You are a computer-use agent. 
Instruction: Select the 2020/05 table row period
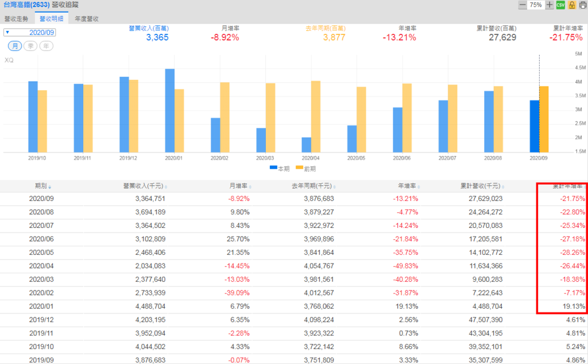(41, 253)
